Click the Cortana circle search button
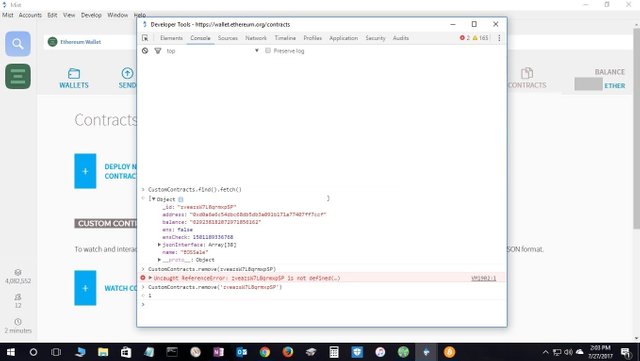This screenshot has height=361, width=640. point(33,352)
